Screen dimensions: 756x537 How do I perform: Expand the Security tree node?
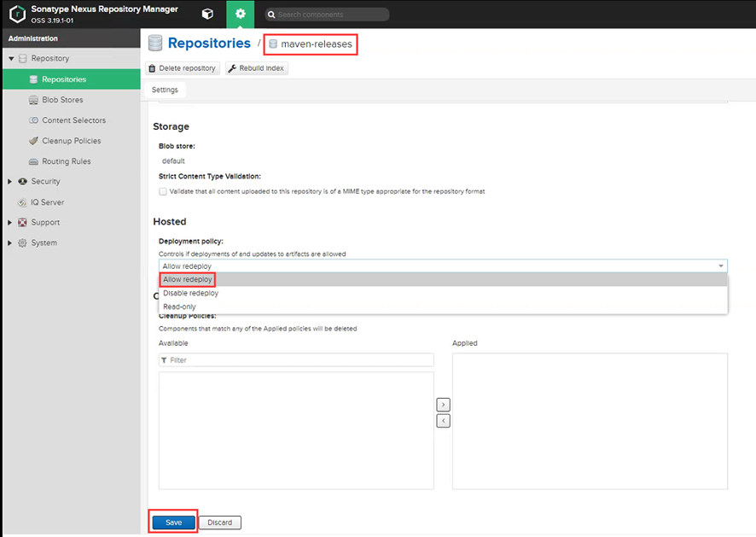click(x=9, y=181)
